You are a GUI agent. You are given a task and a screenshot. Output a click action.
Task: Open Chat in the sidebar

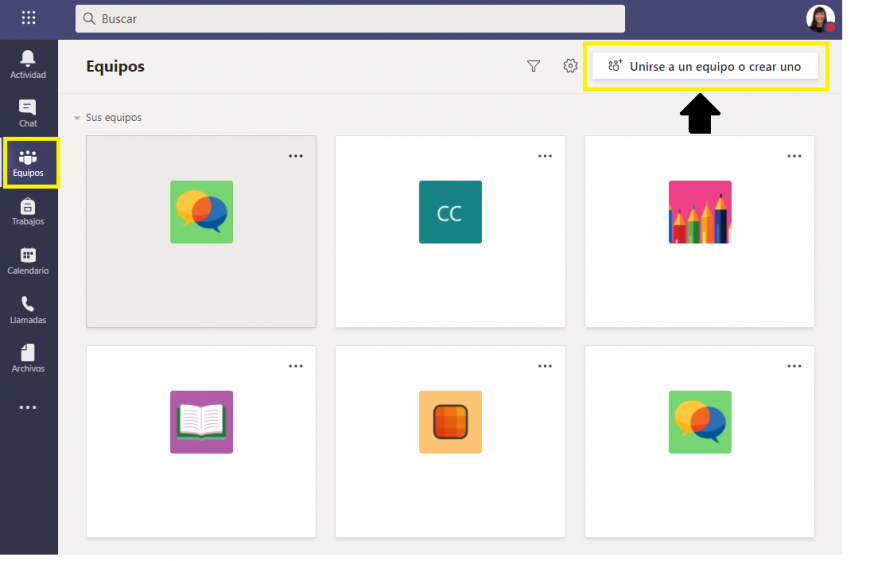click(x=28, y=112)
